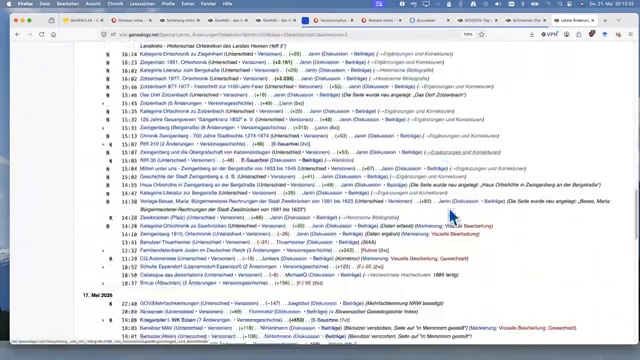Open the list all tabs dropdown

pyautogui.click(x=619, y=20)
